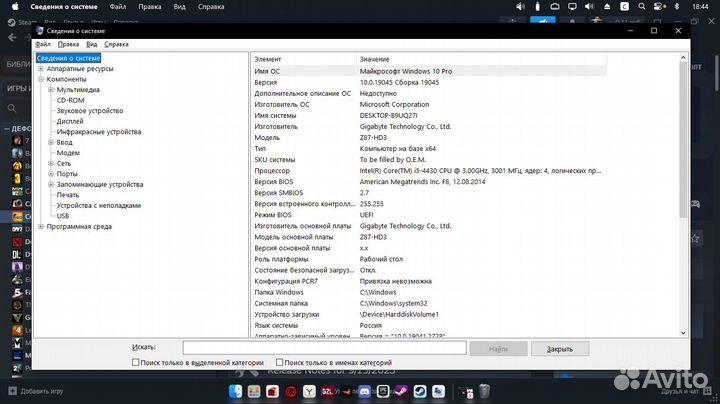Click the white C menu bar icon
Screen dimensions: 720x404
click(x=624, y=6)
